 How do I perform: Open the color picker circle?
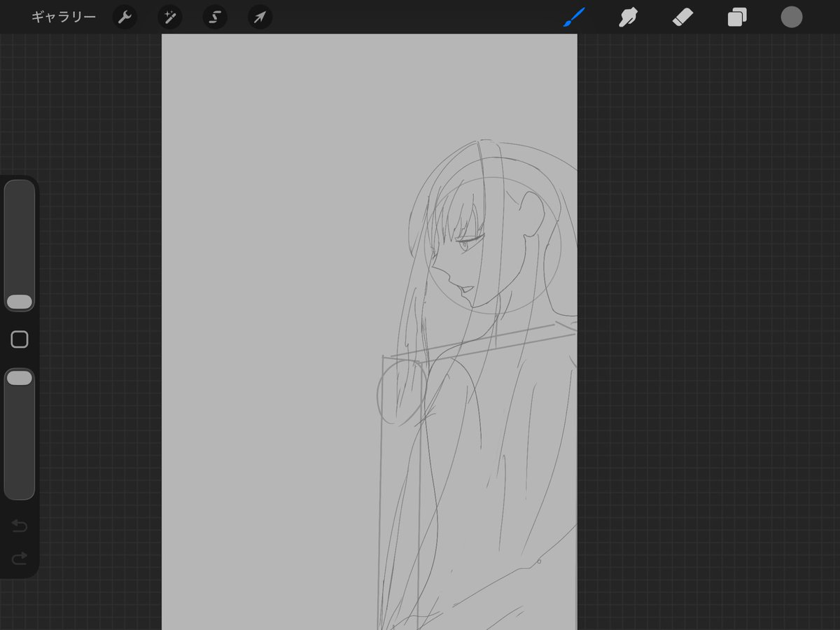pos(792,17)
